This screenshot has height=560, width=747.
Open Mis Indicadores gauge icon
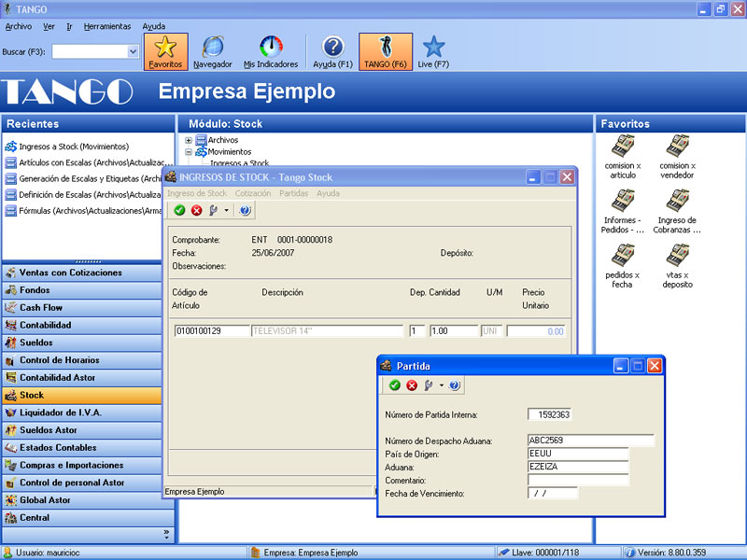click(271, 47)
